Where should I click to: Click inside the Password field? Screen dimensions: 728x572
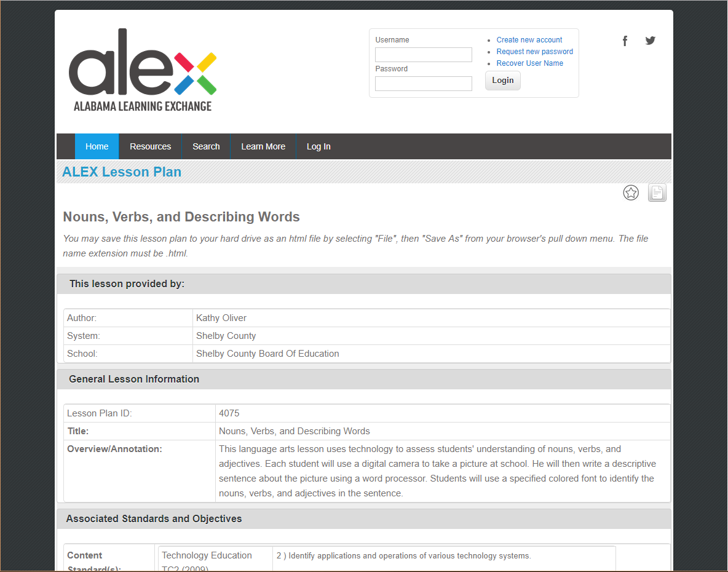[423, 83]
